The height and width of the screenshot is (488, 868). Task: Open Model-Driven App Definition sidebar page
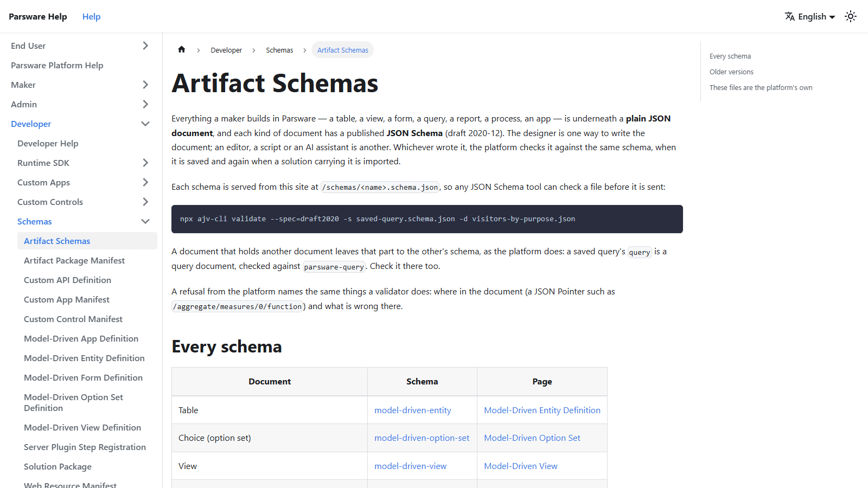(x=81, y=338)
